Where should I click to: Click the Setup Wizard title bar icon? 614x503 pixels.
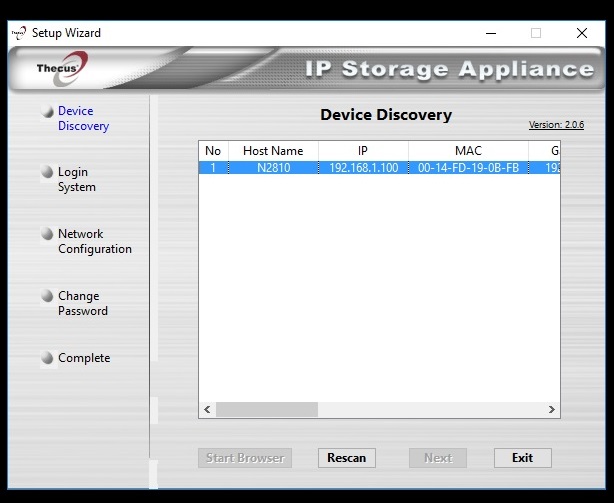coord(18,32)
